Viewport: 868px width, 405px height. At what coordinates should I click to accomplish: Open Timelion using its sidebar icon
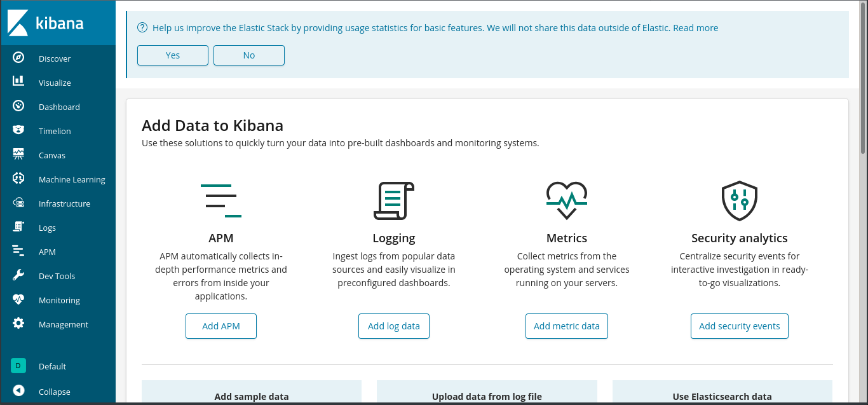(18, 130)
